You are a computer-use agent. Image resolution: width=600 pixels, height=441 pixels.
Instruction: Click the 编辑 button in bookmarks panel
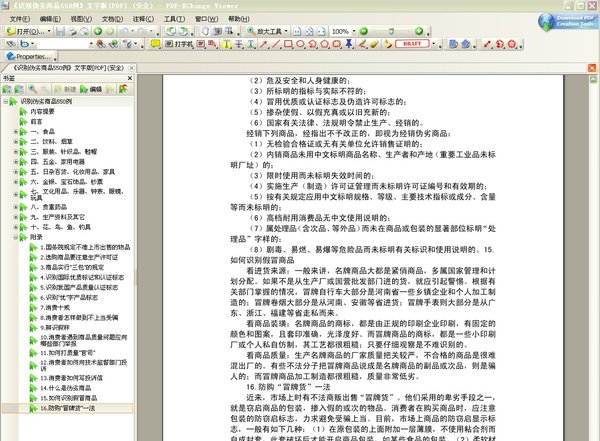pyautogui.click(x=91, y=89)
